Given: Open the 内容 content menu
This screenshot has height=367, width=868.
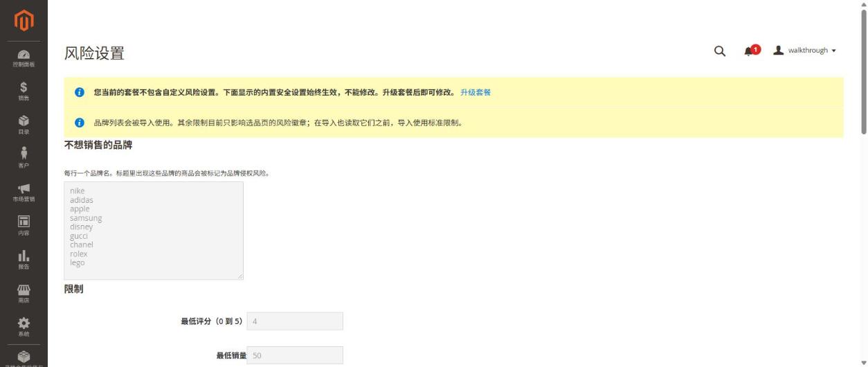Looking at the screenshot, I should coord(24,226).
